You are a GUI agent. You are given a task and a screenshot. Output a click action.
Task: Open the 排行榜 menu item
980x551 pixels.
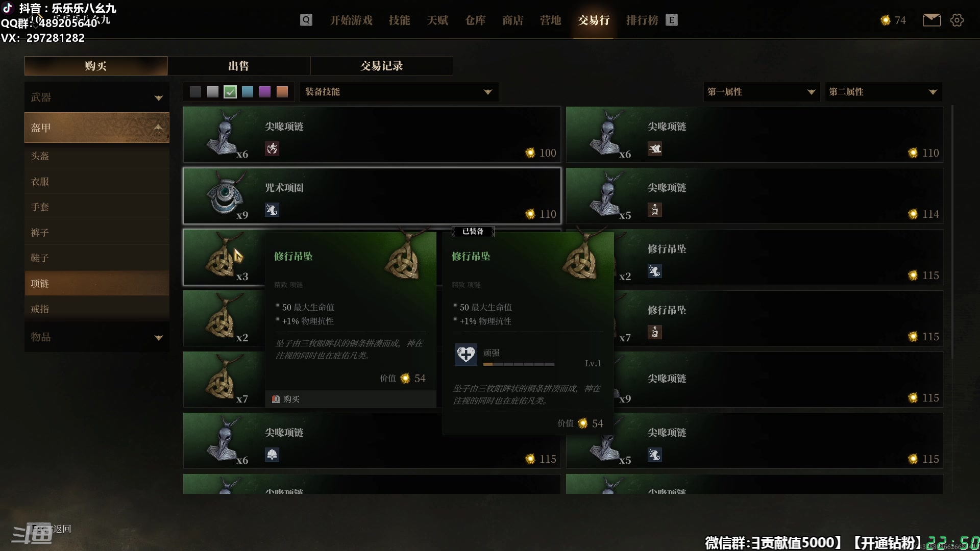tap(642, 20)
